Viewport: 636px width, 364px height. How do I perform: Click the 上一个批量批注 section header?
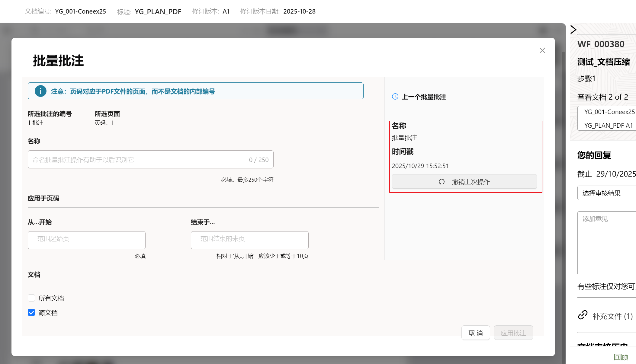tap(424, 97)
